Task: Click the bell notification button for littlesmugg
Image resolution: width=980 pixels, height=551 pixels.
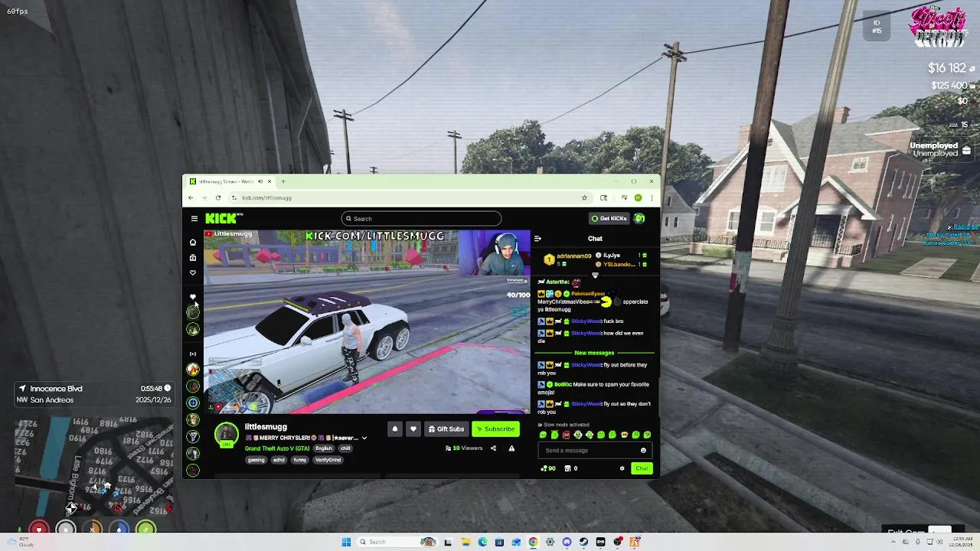Action: [395, 429]
